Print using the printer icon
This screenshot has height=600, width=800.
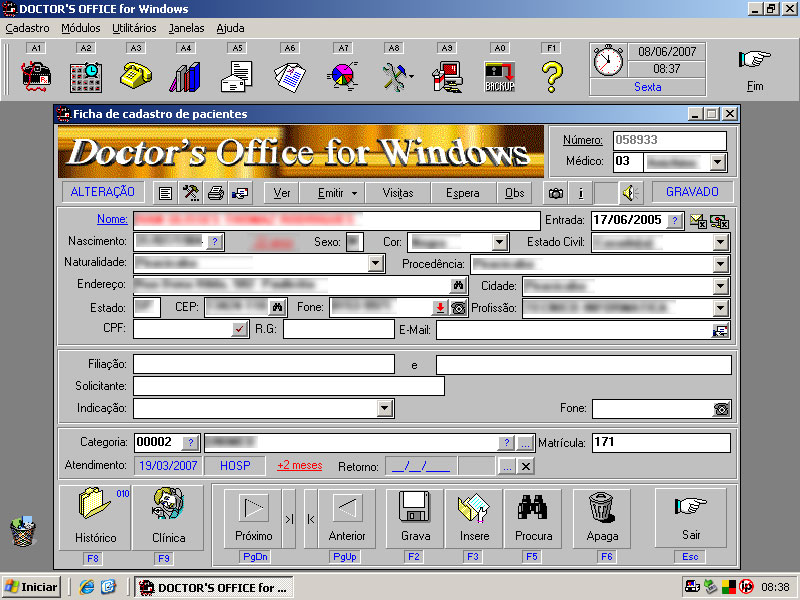(215, 193)
